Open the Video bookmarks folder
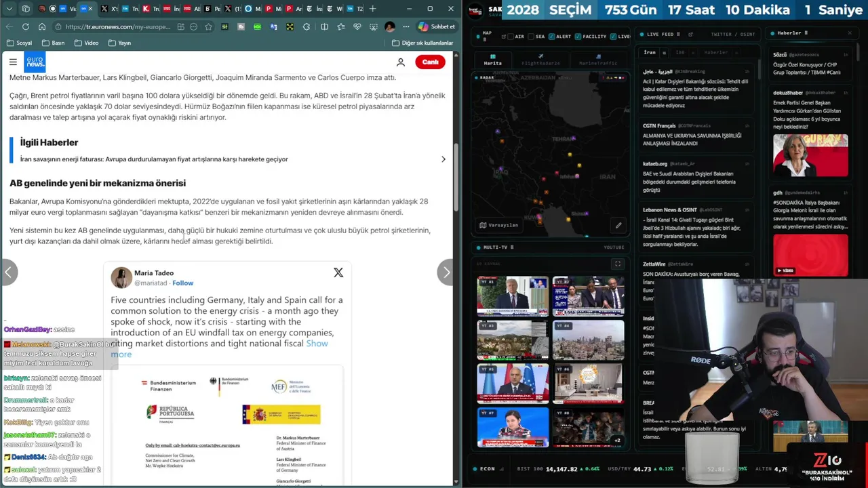This screenshot has width=868, height=488. pyautogui.click(x=86, y=43)
